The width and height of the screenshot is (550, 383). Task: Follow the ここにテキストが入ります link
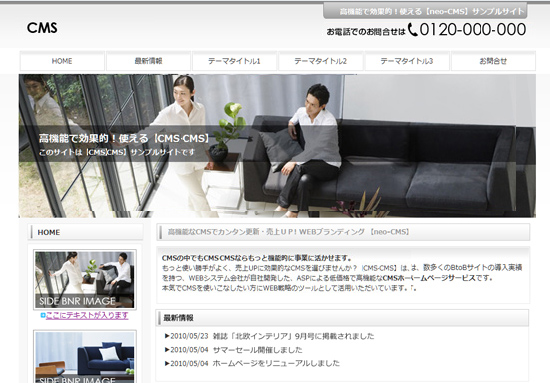point(87,315)
